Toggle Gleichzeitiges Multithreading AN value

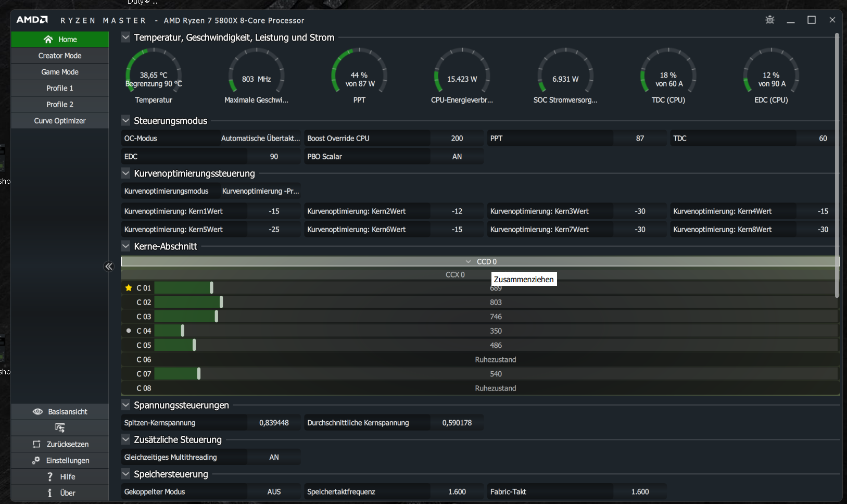pyautogui.click(x=274, y=457)
